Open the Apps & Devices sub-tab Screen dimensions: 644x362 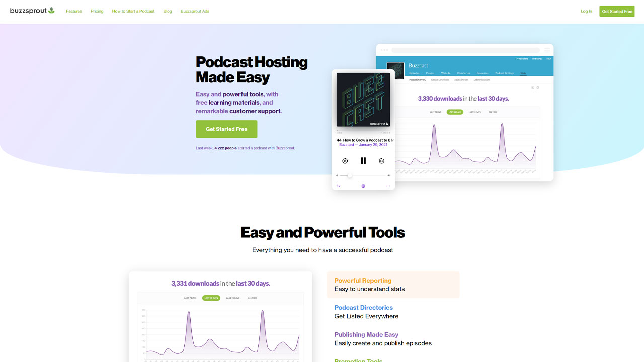(461, 80)
